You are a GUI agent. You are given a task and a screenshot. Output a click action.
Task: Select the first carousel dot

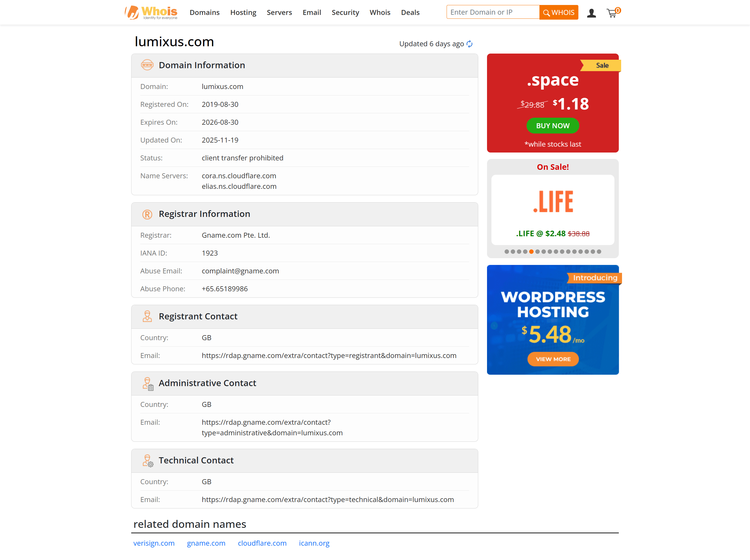506,251
